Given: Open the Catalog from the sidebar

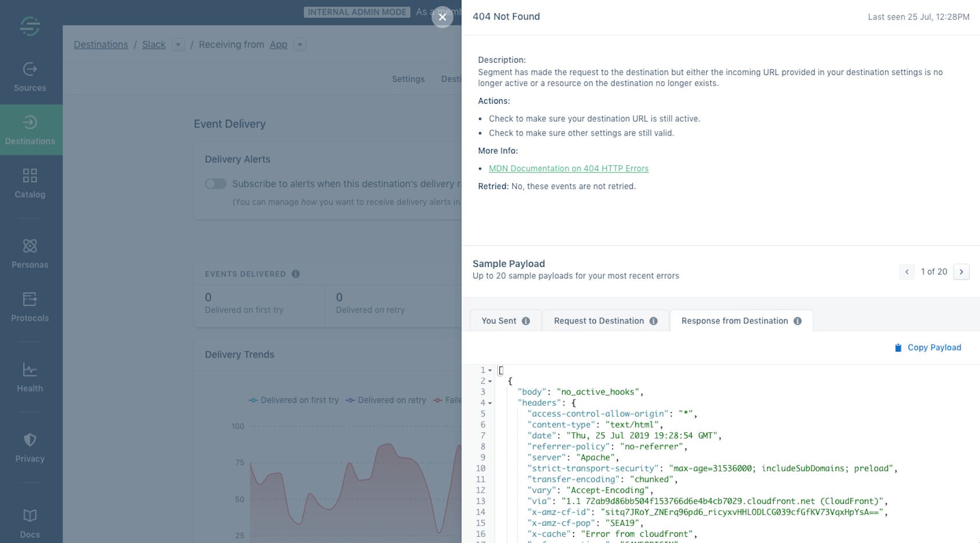Looking at the screenshot, I should [x=29, y=182].
